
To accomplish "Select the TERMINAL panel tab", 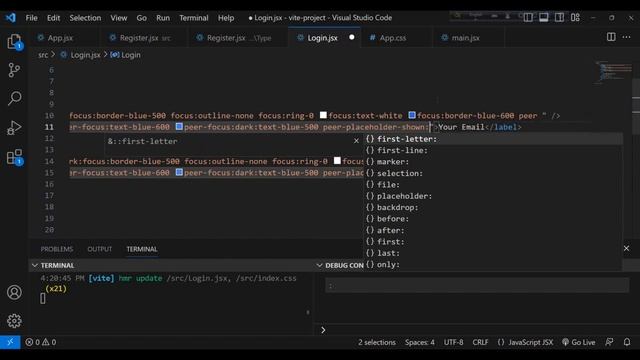I will click(142, 249).
